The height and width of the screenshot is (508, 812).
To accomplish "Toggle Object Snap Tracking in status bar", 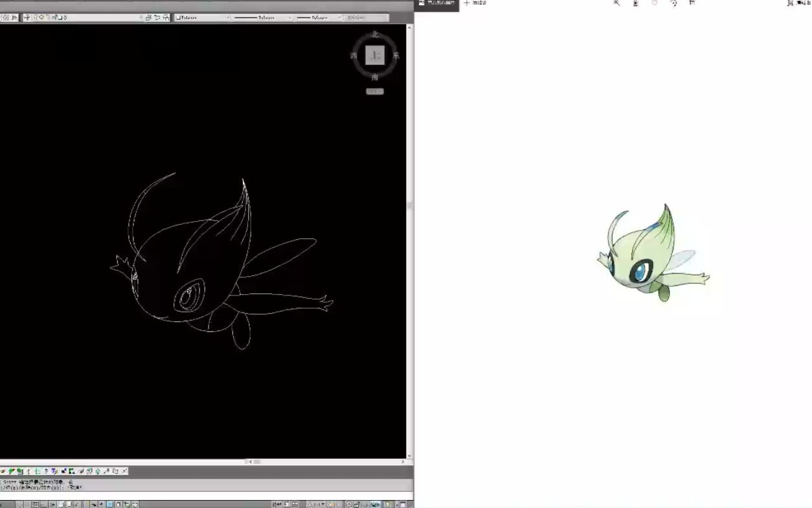I will pyautogui.click(x=76, y=504).
